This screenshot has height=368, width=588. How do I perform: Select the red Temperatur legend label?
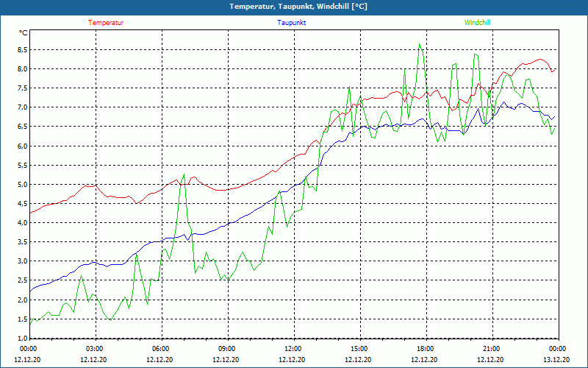[106, 23]
